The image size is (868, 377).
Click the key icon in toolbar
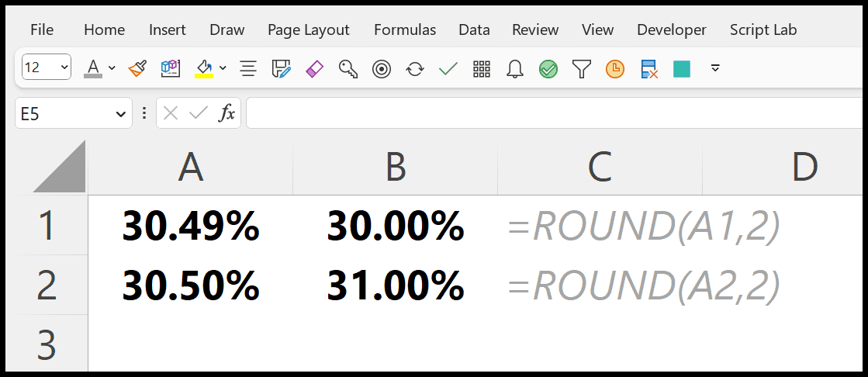[x=348, y=68]
